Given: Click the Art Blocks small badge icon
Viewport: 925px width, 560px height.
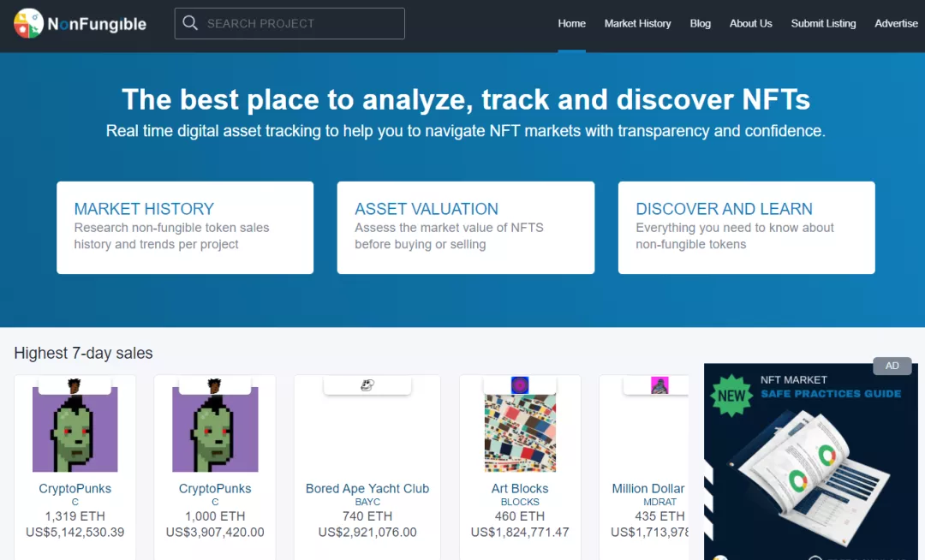Looking at the screenshot, I should pos(520,385).
